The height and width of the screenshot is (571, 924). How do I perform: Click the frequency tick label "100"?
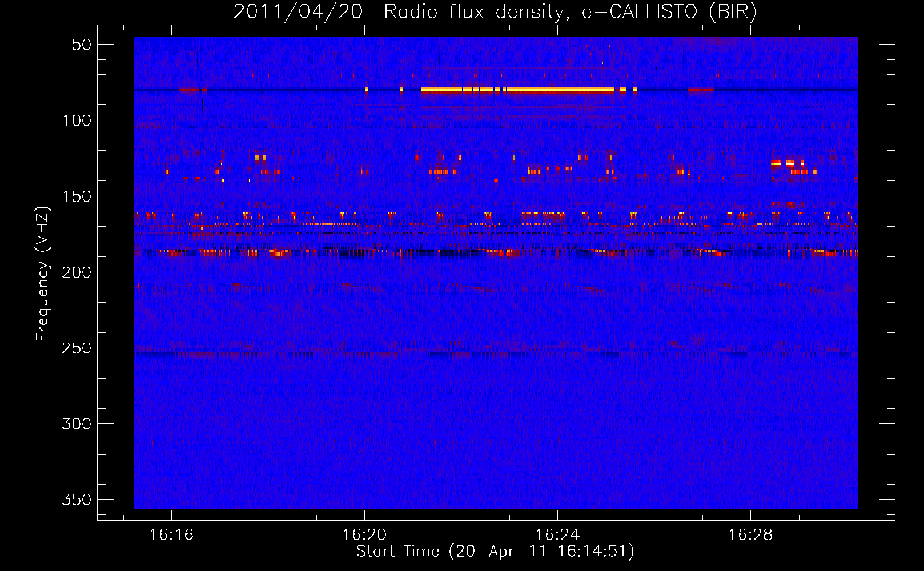point(77,120)
